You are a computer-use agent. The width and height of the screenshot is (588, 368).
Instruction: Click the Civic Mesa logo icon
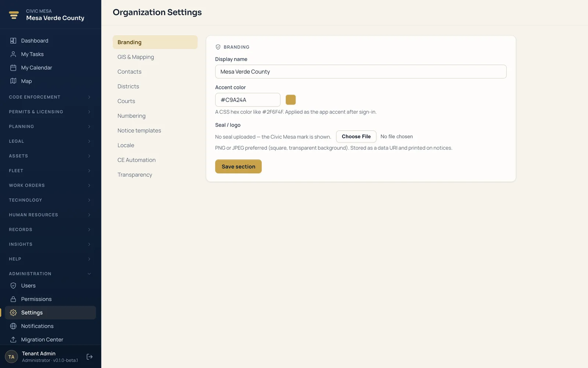tap(14, 15)
